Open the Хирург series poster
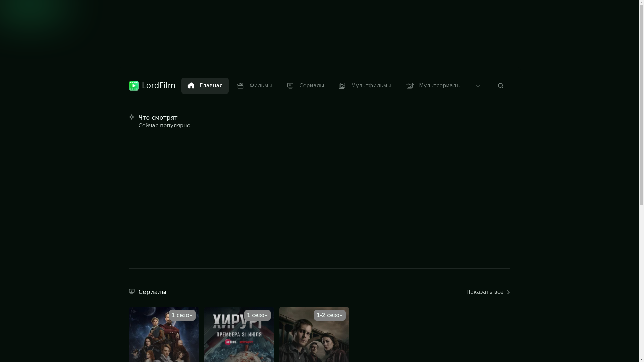644x362 pixels. pyautogui.click(x=239, y=335)
